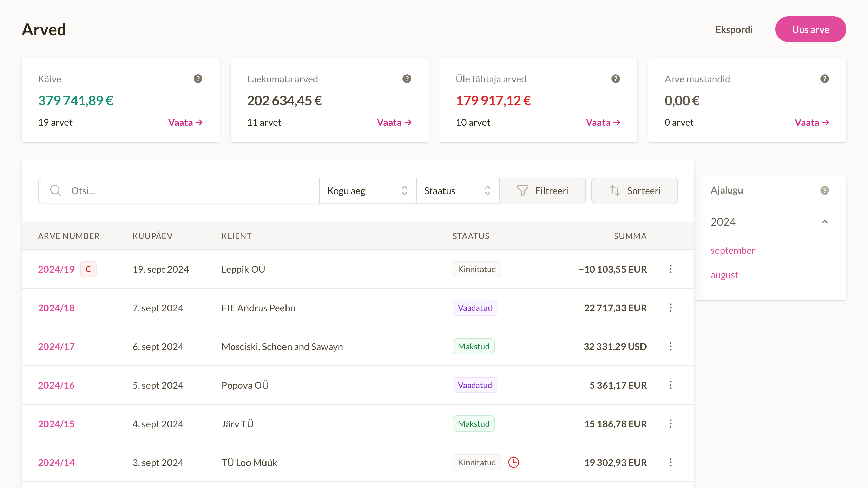This screenshot has width=868, height=488.
Task: Click Vaata link on Käive card
Action: [x=185, y=122]
